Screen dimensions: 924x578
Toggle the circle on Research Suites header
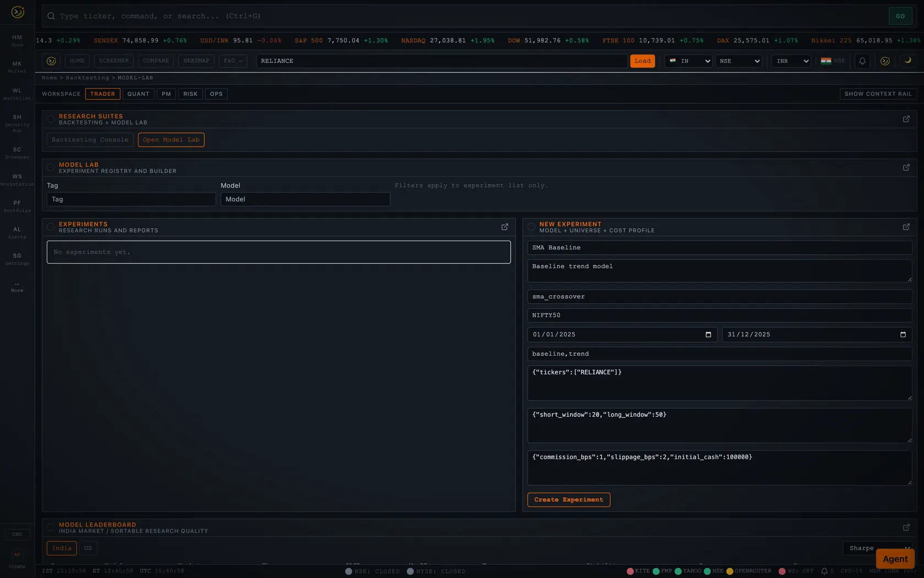pos(51,119)
